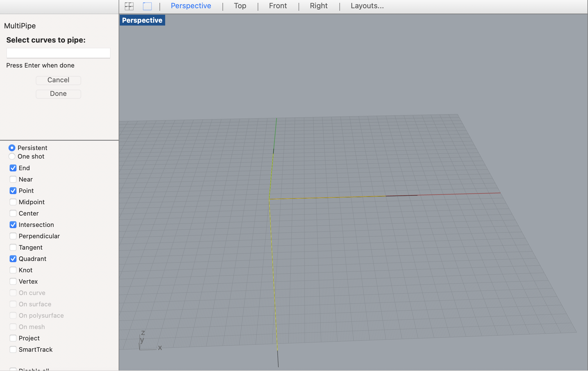Disable the Intersection snap checkbox
This screenshot has height=371, width=588.
[x=13, y=225]
